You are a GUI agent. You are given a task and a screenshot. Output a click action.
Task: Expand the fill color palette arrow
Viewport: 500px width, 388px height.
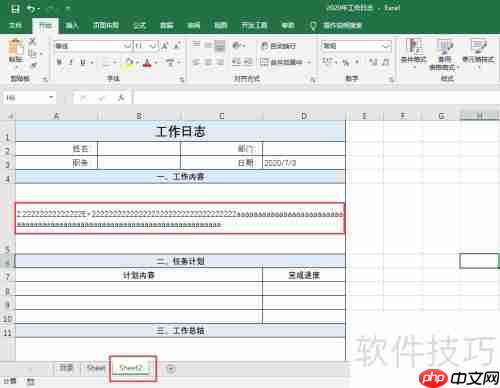coord(137,62)
